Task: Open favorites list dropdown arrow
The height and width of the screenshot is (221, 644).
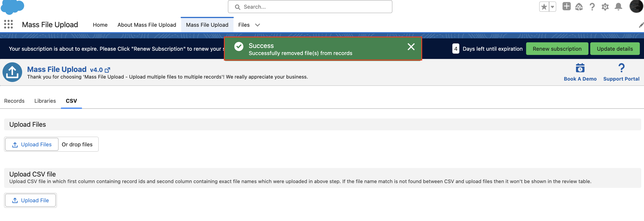Action: point(552,7)
